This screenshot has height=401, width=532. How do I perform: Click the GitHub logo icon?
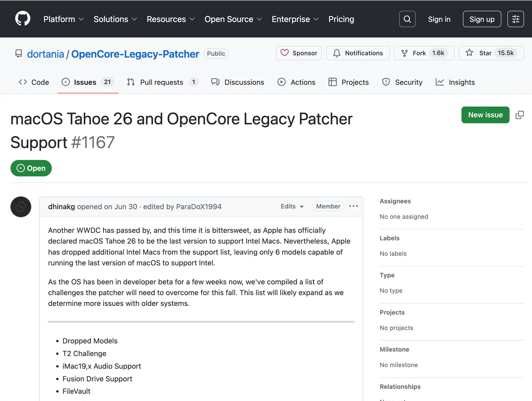point(23,19)
